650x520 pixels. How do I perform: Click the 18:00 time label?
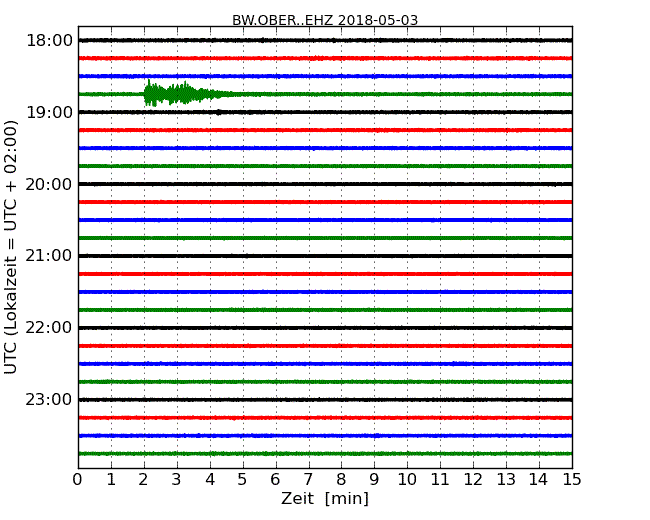coord(49,41)
